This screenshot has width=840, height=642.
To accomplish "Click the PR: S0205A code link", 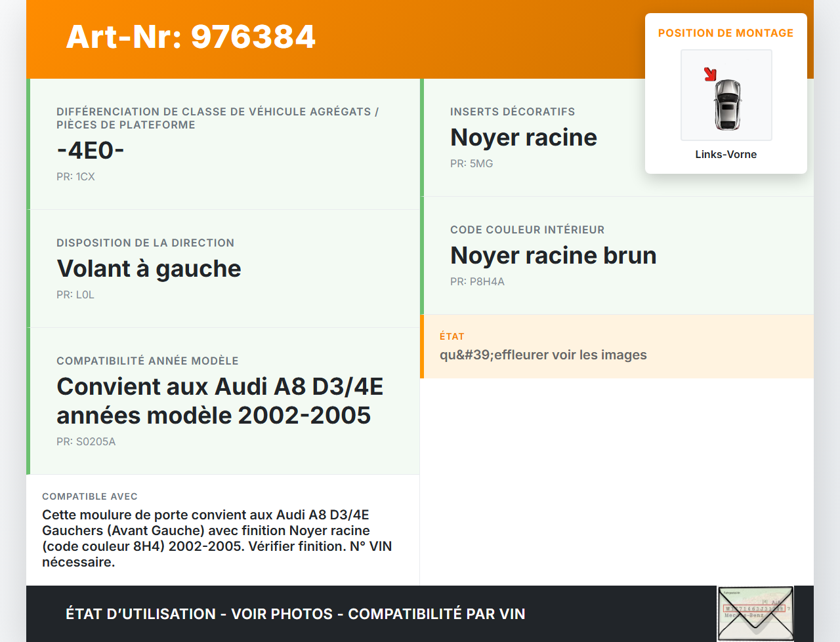I will 86,441.
